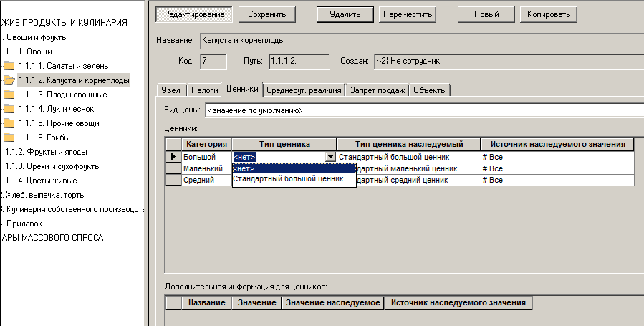
Task: Open the Среднесут. реал-ция tab
Action: click(x=304, y=90)
